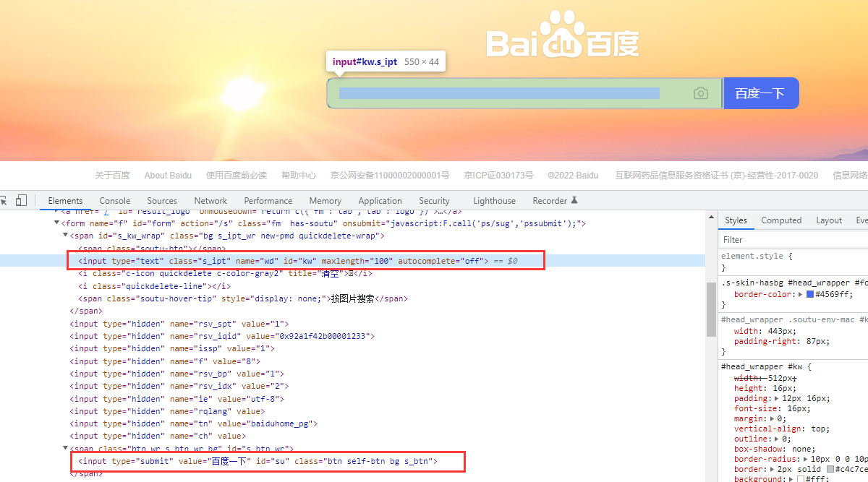The height and width of the screenshot is (482, 868).
Task: Click the 百度一下 search button
Action: 760,93
